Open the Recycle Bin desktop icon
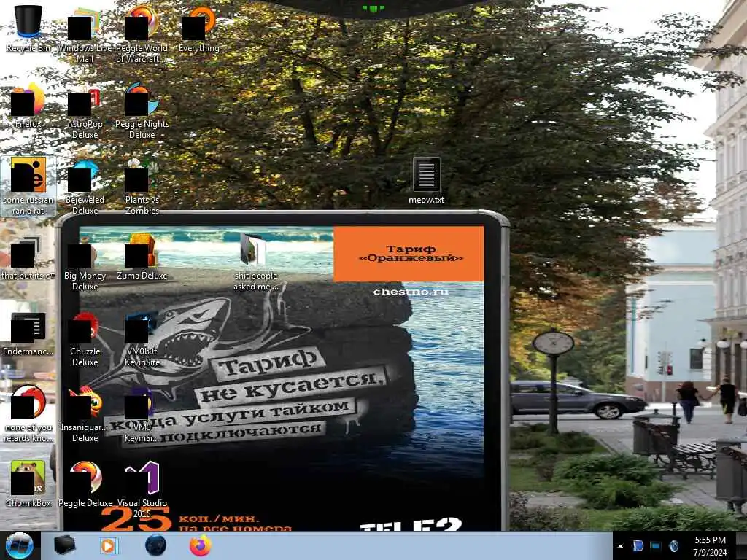 tap(28, 29)
